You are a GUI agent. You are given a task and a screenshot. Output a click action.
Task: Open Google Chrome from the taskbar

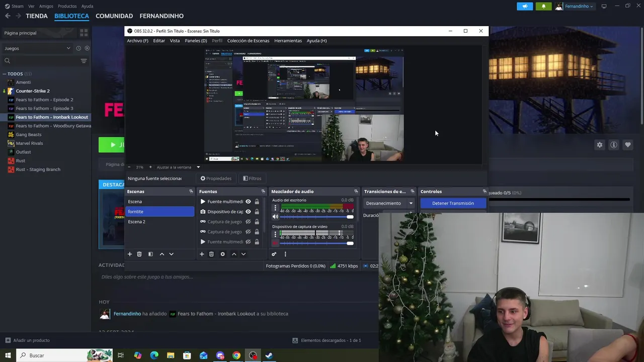(236, 355)
